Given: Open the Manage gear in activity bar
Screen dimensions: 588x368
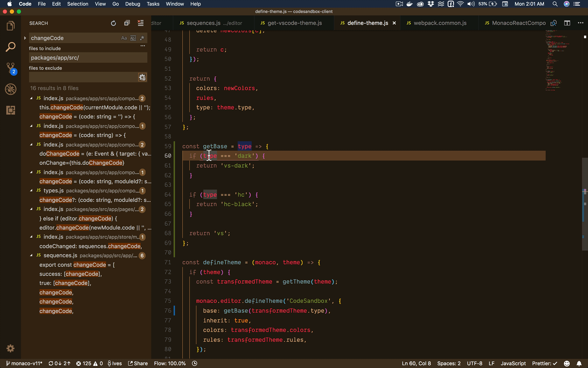Looking at the screenshot, I should click(x=10, y=348).
